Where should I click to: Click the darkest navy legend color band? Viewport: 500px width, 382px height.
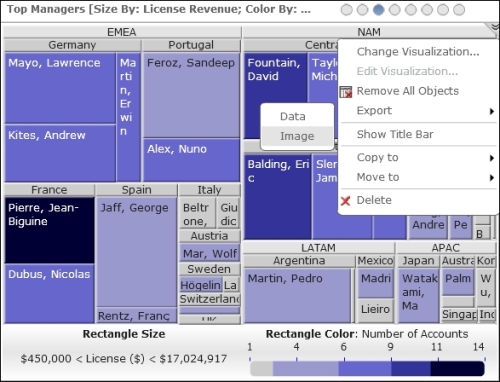pyautogui.click(x=457, y=369)
